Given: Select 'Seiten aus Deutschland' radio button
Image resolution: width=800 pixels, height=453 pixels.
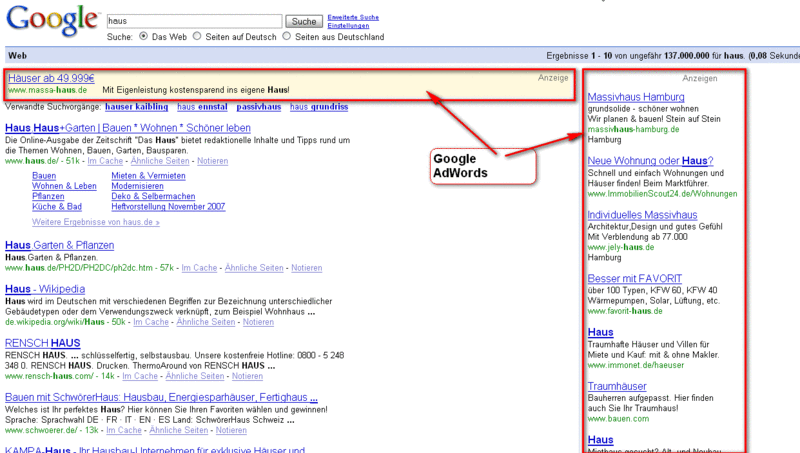Looking at the screenshot, I should pyautogui.click(x=287, y=36).
